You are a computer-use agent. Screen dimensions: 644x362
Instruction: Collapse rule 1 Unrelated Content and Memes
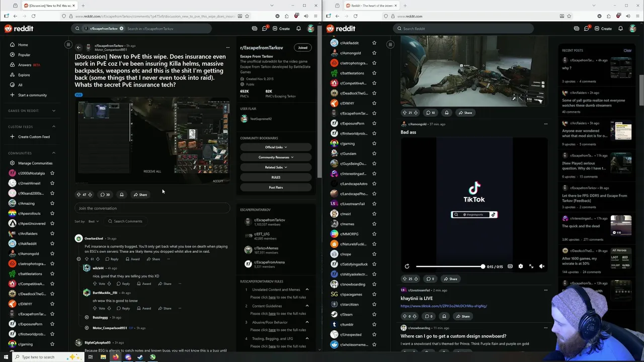tap(307, 290)
